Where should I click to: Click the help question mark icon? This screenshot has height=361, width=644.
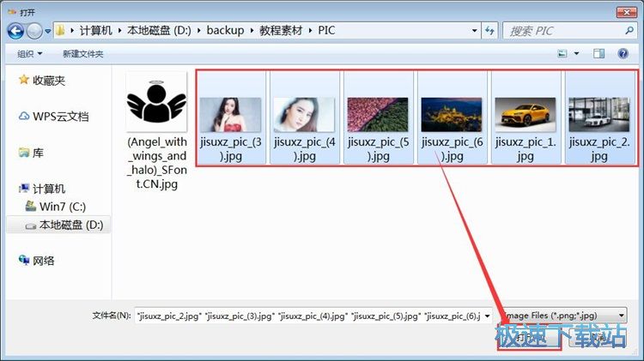pyautogui.click(x=623, y=53)
